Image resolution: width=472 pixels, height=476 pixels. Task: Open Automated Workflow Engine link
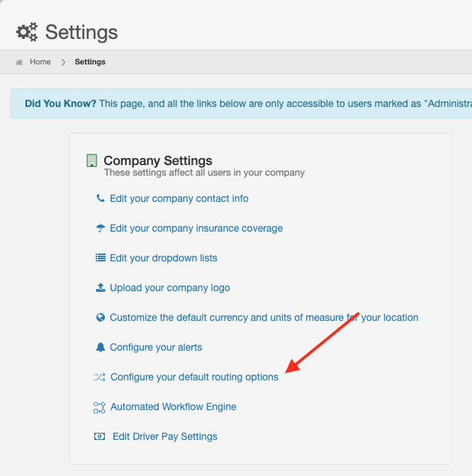(173, 407)
